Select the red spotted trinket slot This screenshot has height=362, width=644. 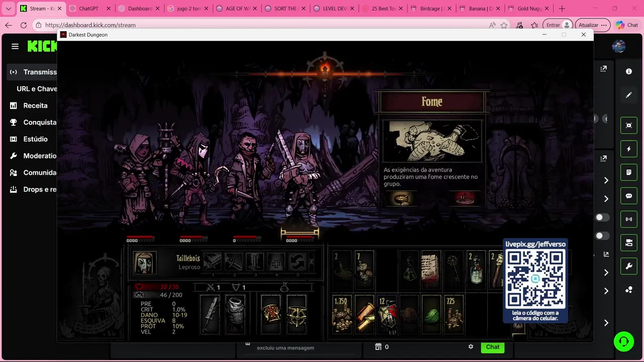pyautogui.click(x=271, y=314)
